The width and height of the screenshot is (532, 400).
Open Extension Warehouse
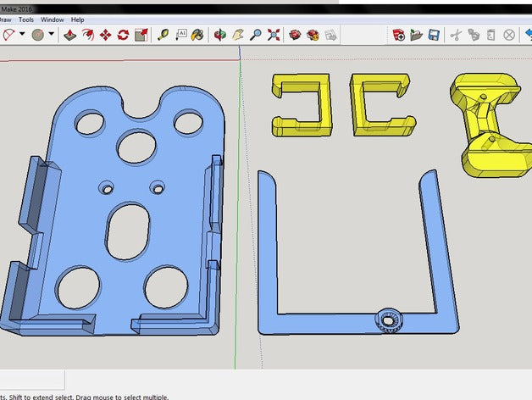[313, 35]
